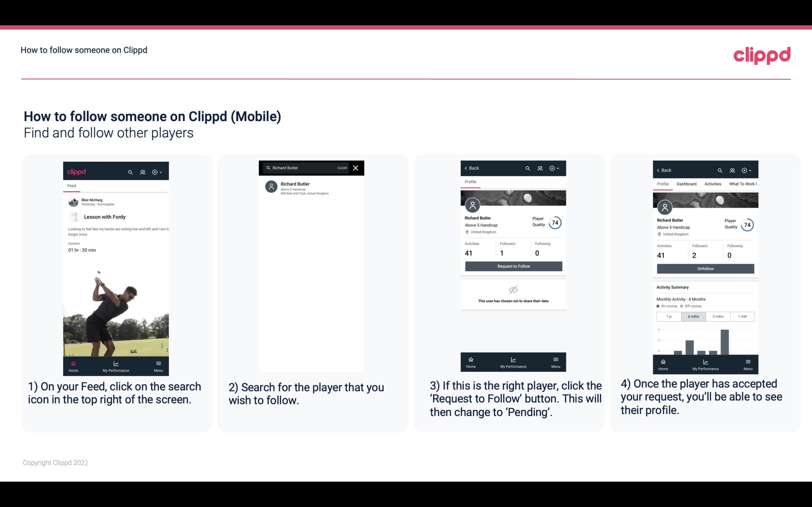The height and width of the screenshot is (507, 812).
Task: Select the Dashboard tab on player page
Action: click(687, 183)
